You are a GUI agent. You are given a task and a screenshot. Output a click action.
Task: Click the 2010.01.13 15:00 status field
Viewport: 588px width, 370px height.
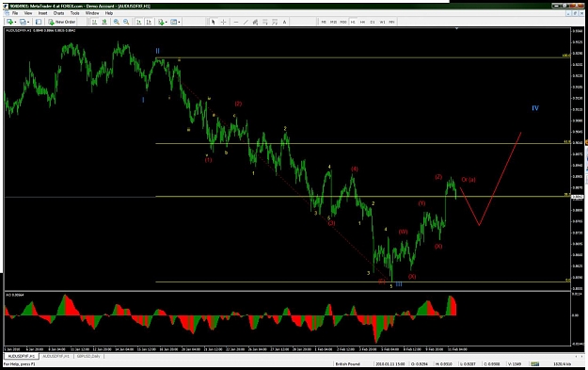pyautogui.click(x=389, y=364)
